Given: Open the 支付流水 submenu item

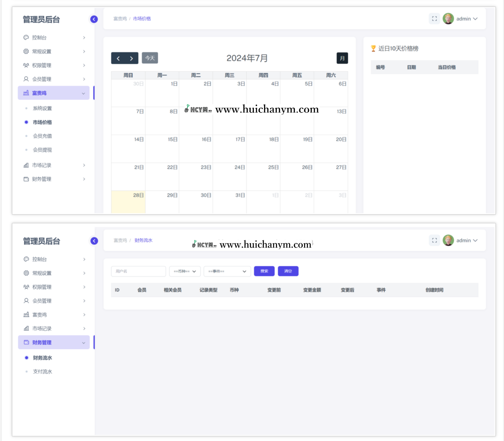Looking at the screenshot, I should click(x=42, y=372).
